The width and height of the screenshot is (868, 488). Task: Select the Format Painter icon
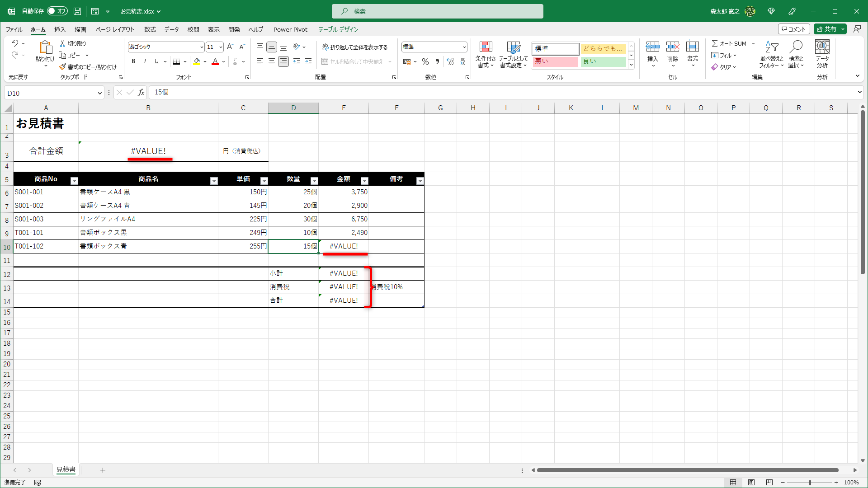tap(63, 66)
